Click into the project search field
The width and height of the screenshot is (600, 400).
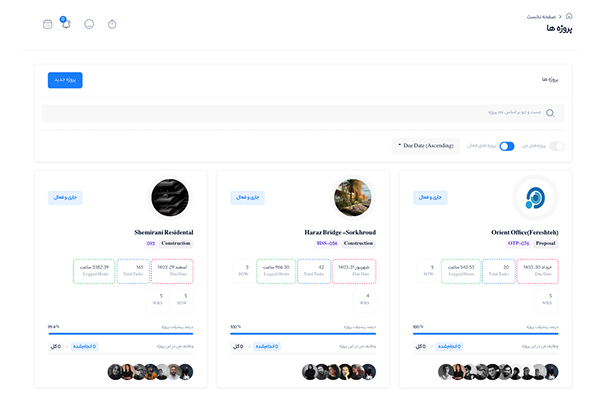(x=300, y=113)
